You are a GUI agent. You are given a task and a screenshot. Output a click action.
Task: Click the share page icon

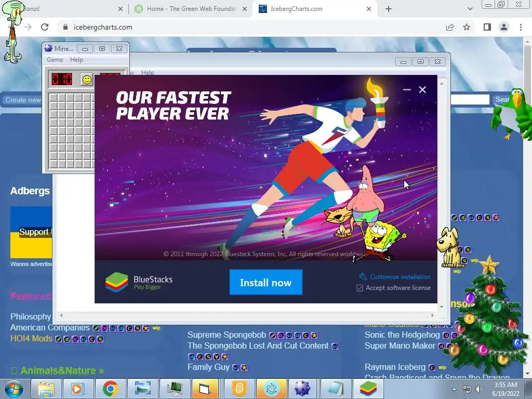click(x=450, y=27)
